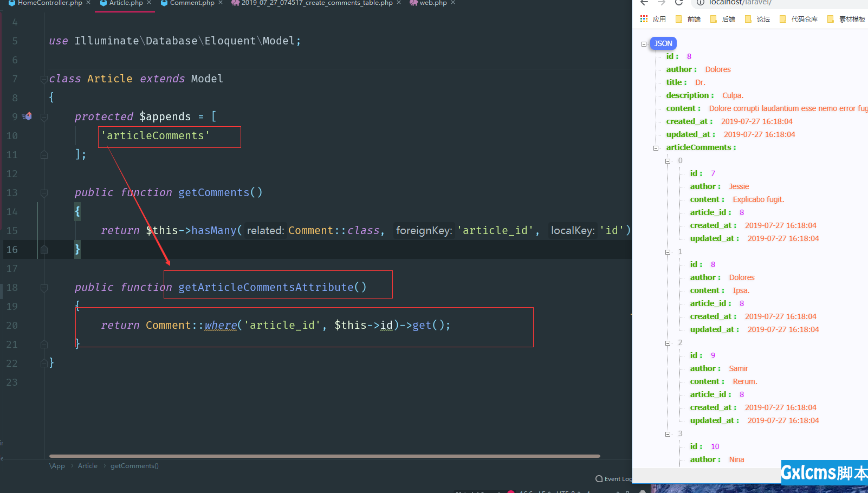
Task: Collapse comment item 1
Action: [668, 252]
